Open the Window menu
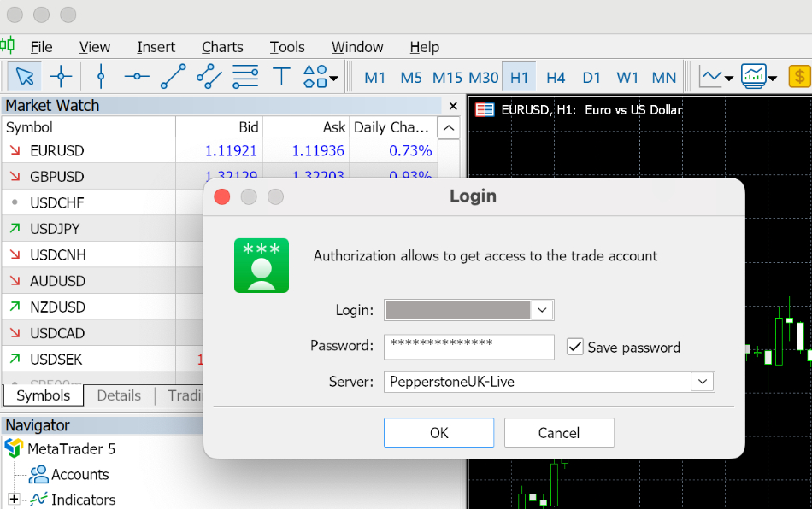Viewport: 812px width, 509px height. coord(357,47)
